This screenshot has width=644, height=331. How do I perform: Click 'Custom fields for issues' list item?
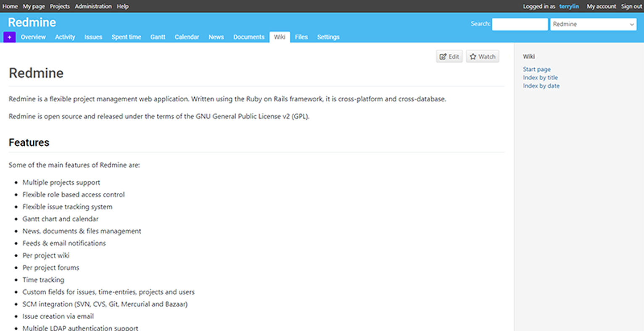click(108, 292)
